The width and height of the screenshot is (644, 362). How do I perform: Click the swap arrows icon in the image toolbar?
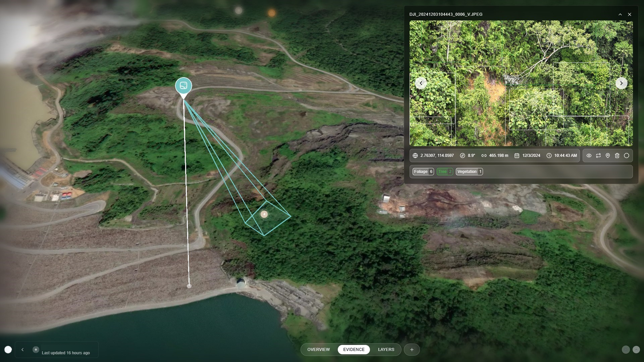click(x=598, y=156)
